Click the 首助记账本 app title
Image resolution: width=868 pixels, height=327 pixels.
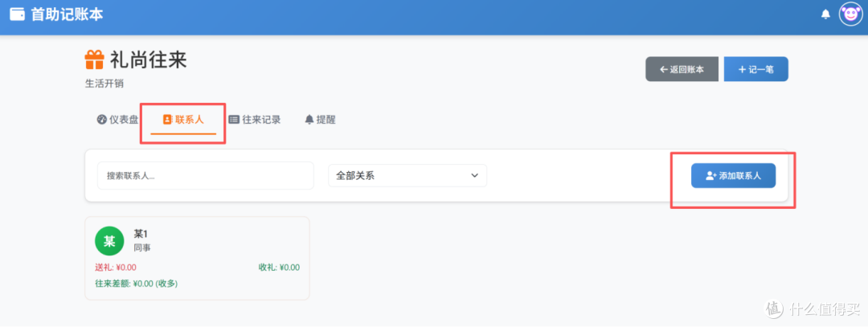click(x=67, y=14)
